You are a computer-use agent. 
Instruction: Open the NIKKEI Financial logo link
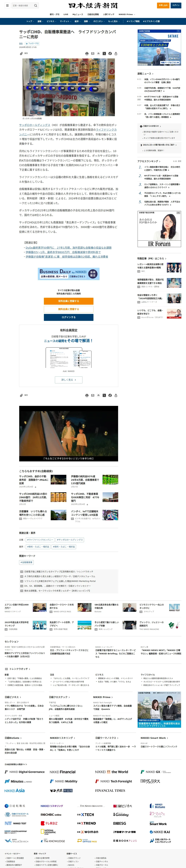coord(62,772)
